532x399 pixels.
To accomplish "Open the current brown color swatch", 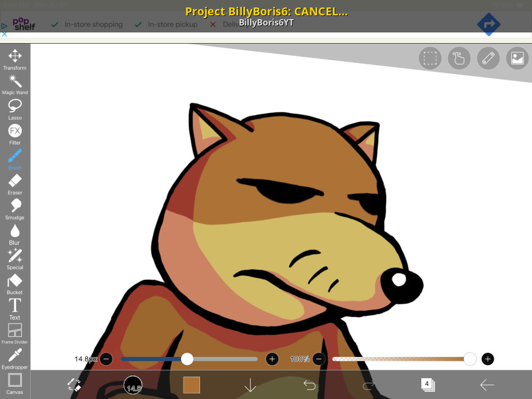I will point(192,385).
